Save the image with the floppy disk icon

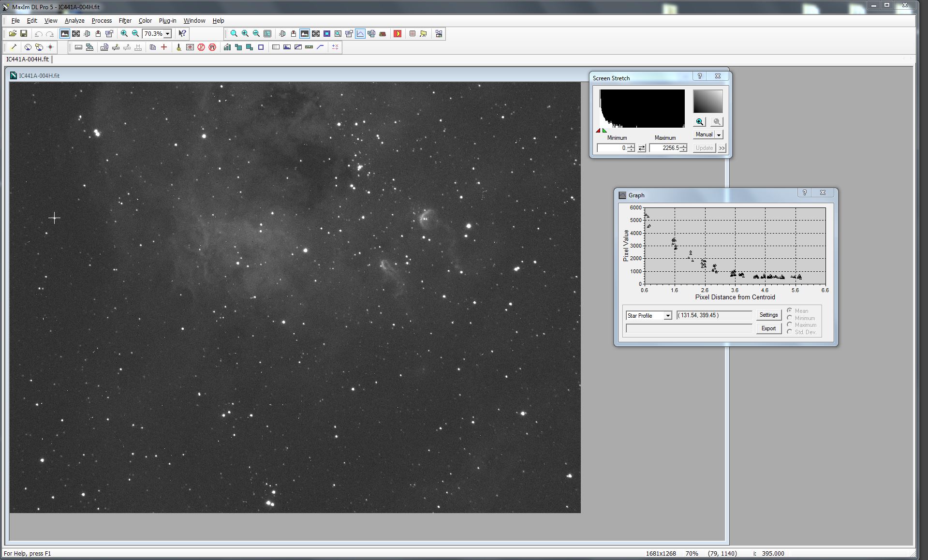coord(23,34)
